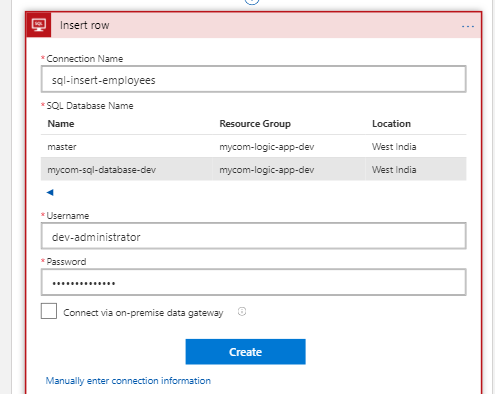This screenshot has height=394, width=495.
Task: Click the Connect via on-premise data gateway label
Action: pyautogui.click(x=143, y=313)
